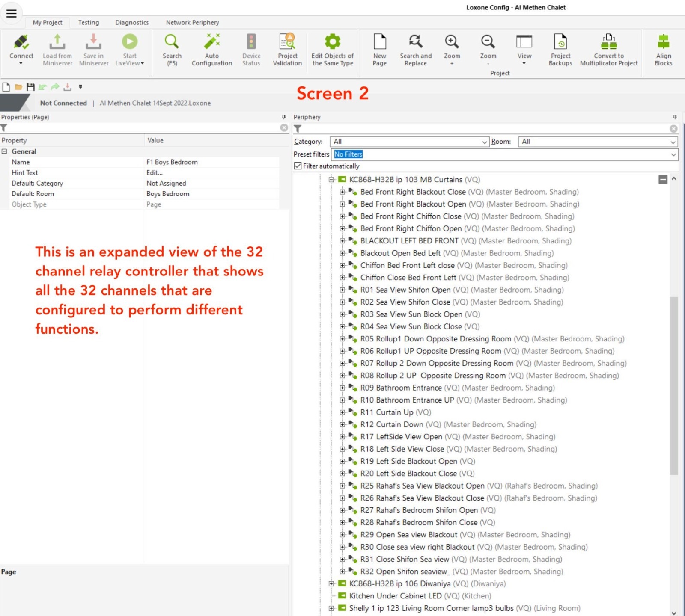The height and width of the screenshot is (616, 685).
Task: Click the Align Blocks icon
Action: 663,43
